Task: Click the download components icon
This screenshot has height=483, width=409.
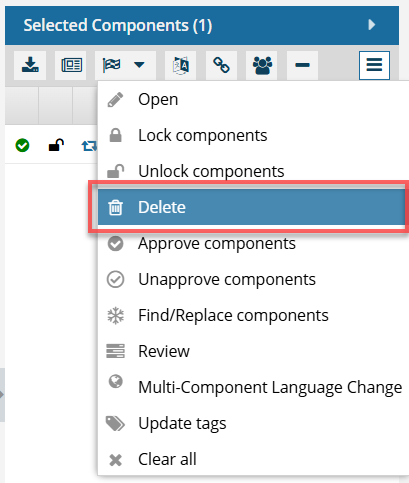Action: pos(30,65)
